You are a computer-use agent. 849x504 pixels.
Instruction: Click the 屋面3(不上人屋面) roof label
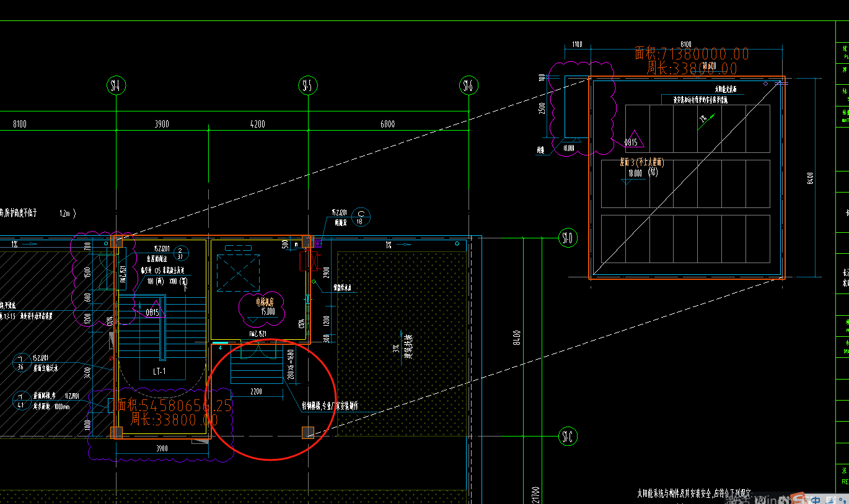click(641, 162)
